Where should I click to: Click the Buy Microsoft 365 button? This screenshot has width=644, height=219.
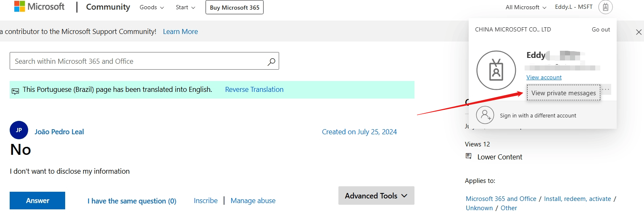[x=235, y=7]
